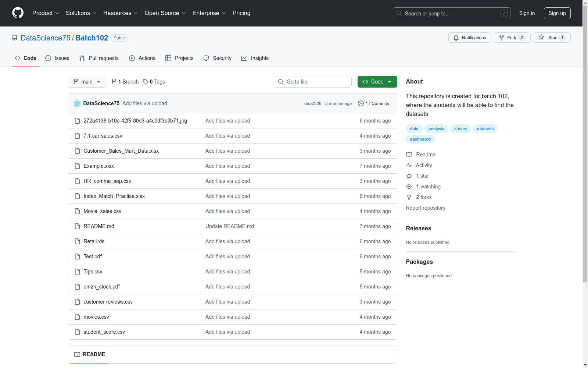
Task: Select the analysis topic tag
Action: pos(436,129)
